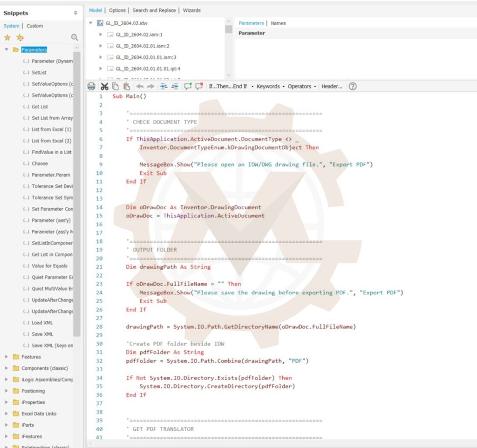Click the Snippets list vertical scrollbar
The width and height of the screenshot is (477, 448).
77,194
